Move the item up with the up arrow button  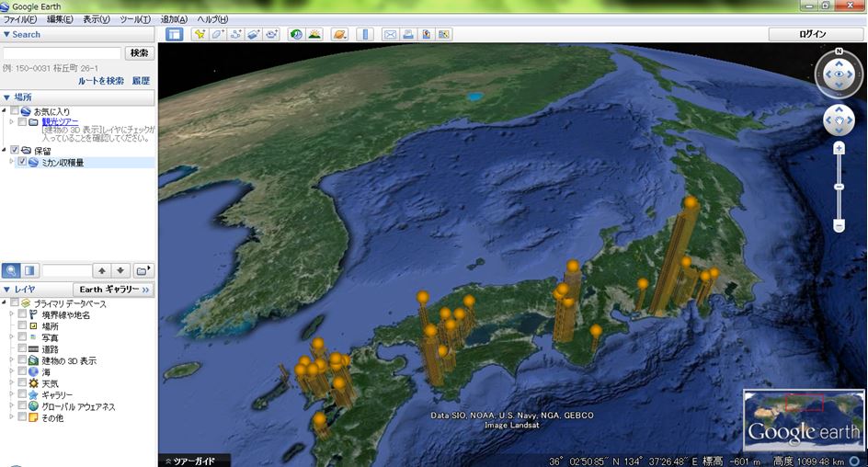pos(102,270)
